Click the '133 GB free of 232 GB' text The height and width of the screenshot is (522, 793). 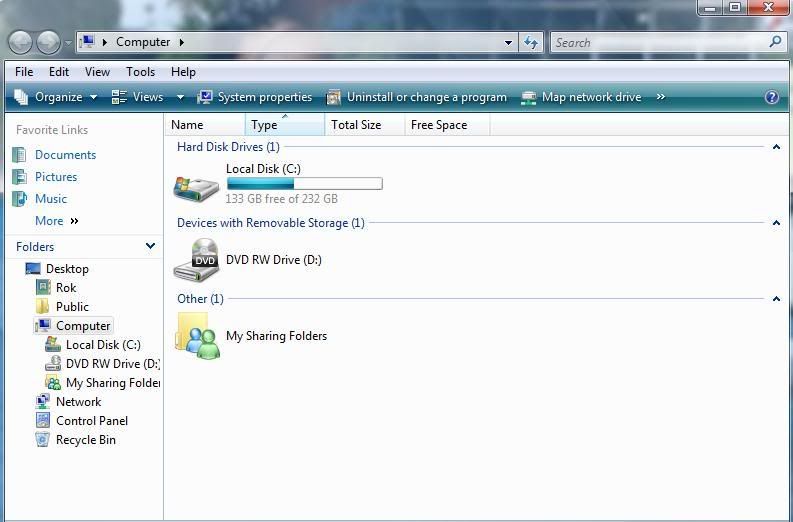(x=282, y=199)
